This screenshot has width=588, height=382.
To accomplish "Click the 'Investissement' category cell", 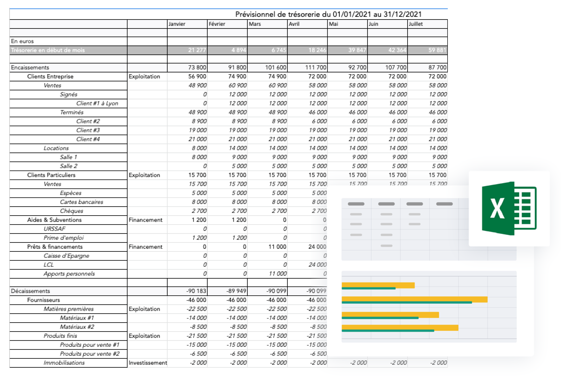I will click(x=148, y=363).
